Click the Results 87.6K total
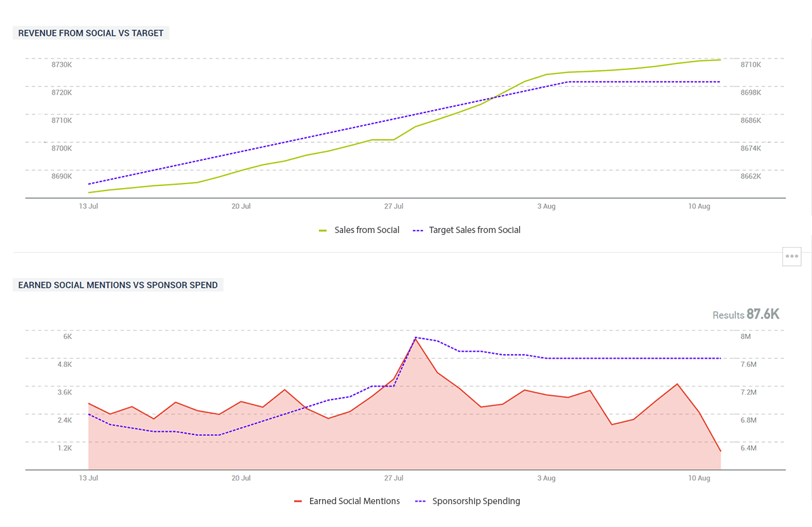812x527 pixels. 745,314
